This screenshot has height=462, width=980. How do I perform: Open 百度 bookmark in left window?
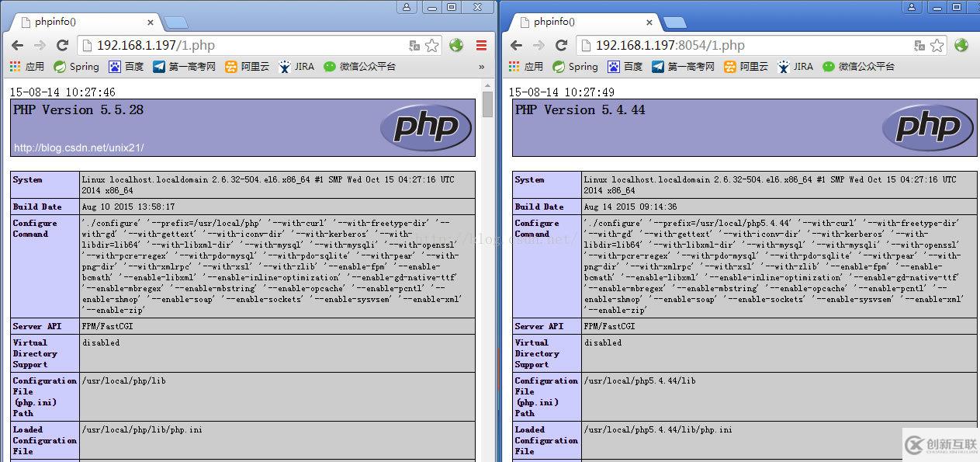point(126,67)
